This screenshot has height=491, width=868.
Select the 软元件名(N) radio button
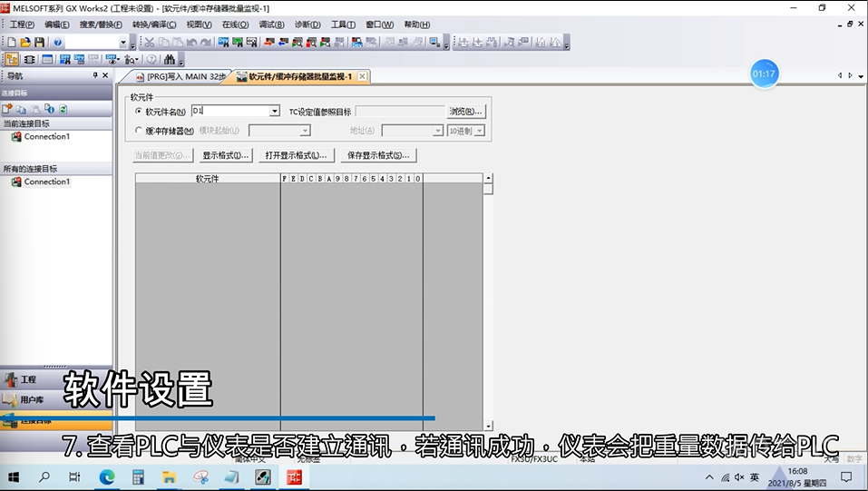pos(139,111)
